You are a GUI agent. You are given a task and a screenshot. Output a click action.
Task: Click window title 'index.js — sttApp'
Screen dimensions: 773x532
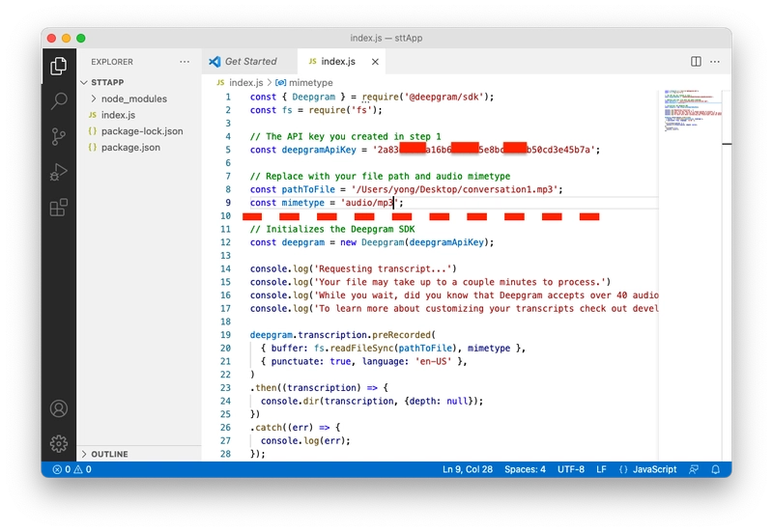[x=386, y=38]
